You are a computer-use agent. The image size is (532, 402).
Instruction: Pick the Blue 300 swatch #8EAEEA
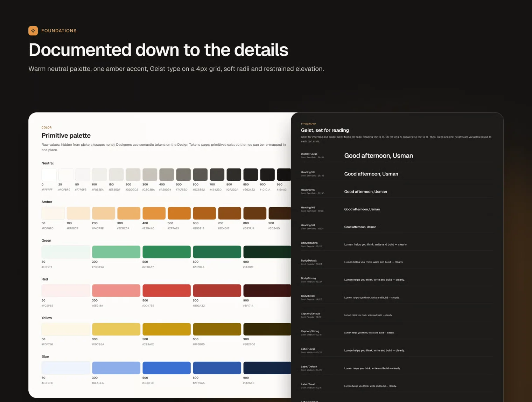(x=116, y=368)
